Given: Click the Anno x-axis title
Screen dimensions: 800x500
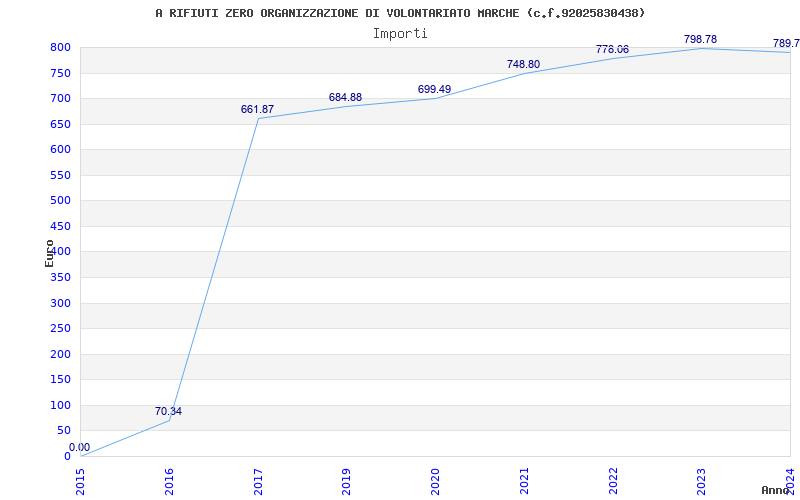Looking at the screenshot, I should (x=776, y=490).
